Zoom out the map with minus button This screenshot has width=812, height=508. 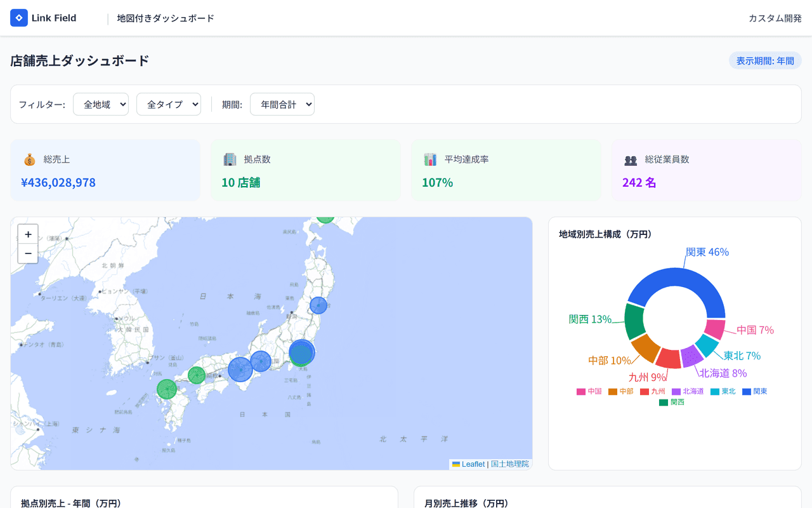point(28,253)
